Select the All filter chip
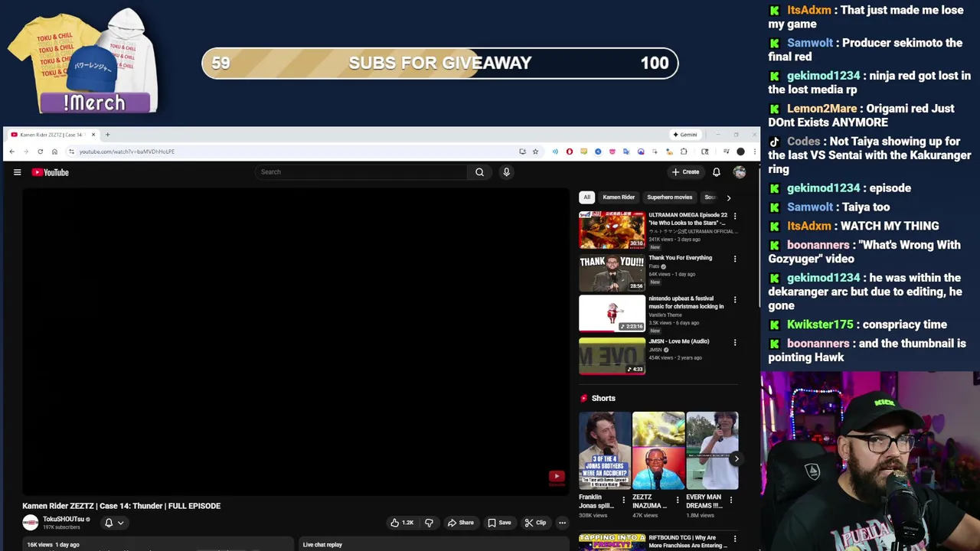Screen dimensions: 980x551 click(x=587, y=197)
